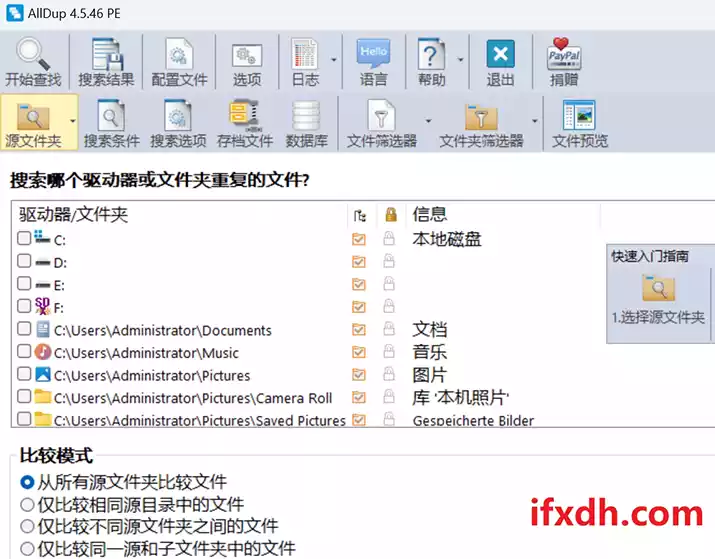Viewport: 715px width, 559px height.
Task: Click the 信息 column header
Action: 430,214
